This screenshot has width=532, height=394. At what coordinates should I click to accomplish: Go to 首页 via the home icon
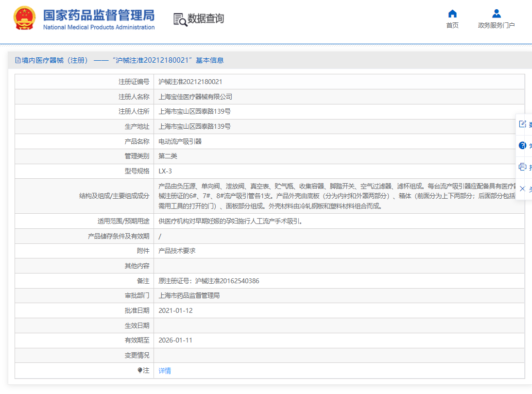(452, 14)
